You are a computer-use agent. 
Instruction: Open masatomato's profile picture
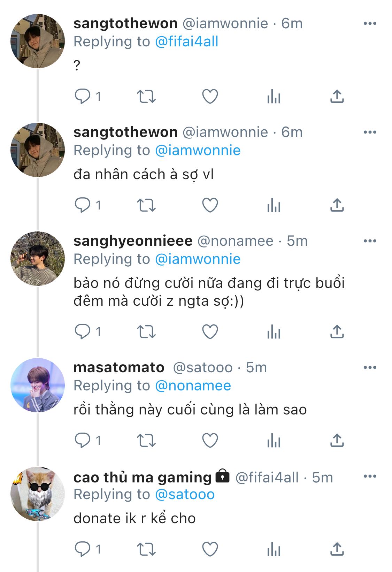coord(38,385)
